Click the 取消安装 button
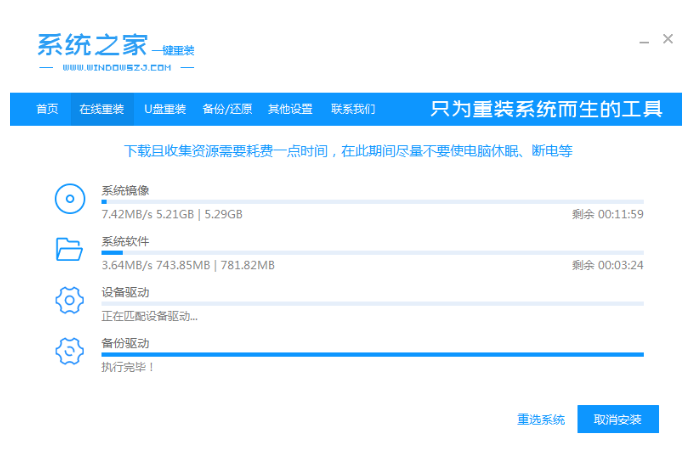 pyautogui.click(x=618, y=419)
